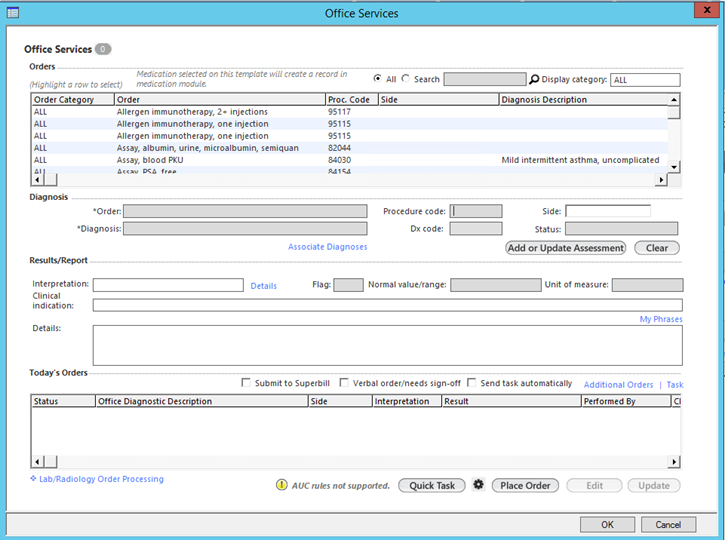The height and width of the screenshot is (540, 725).
Task: Click Office Diagnostic Description column header
Action: click(202, 401)
